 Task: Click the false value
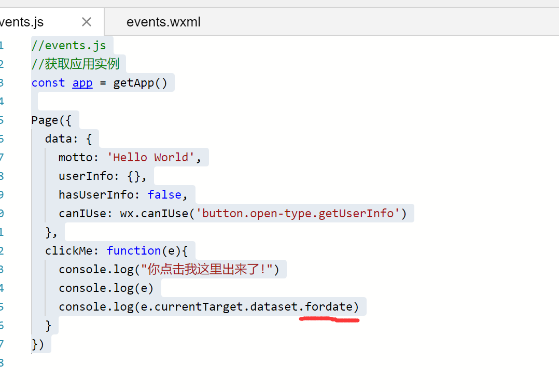pos(164,194)
